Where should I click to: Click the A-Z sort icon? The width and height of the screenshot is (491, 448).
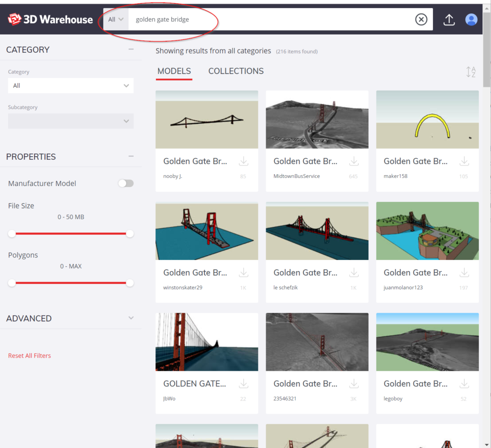click(470, 72)
